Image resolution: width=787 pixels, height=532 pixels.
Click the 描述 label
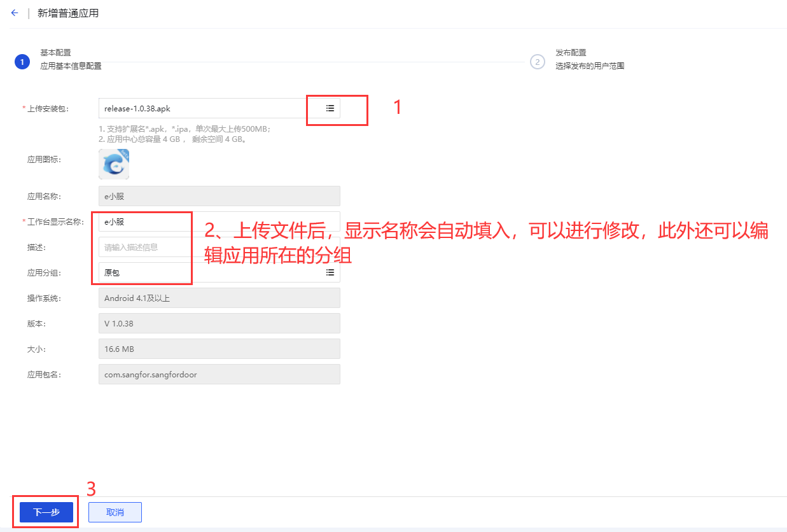[x=36, y=248]
